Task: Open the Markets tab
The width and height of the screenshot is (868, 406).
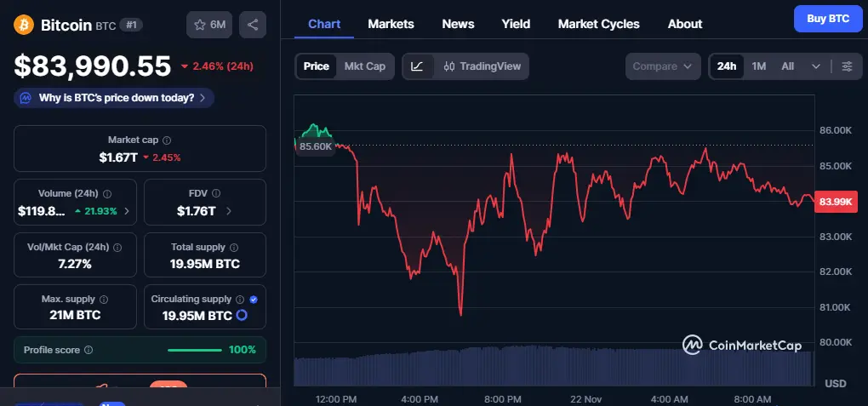Action: (x=391, y=24)
